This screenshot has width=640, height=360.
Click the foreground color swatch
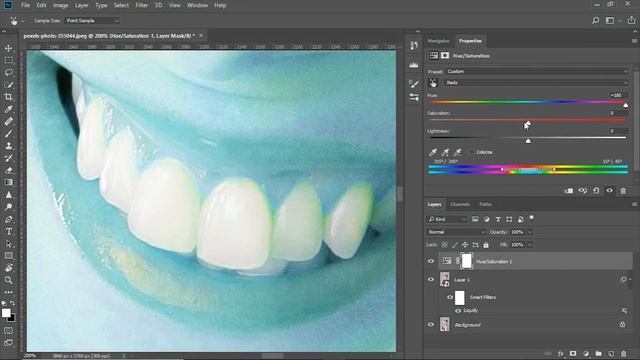(6, 313)
